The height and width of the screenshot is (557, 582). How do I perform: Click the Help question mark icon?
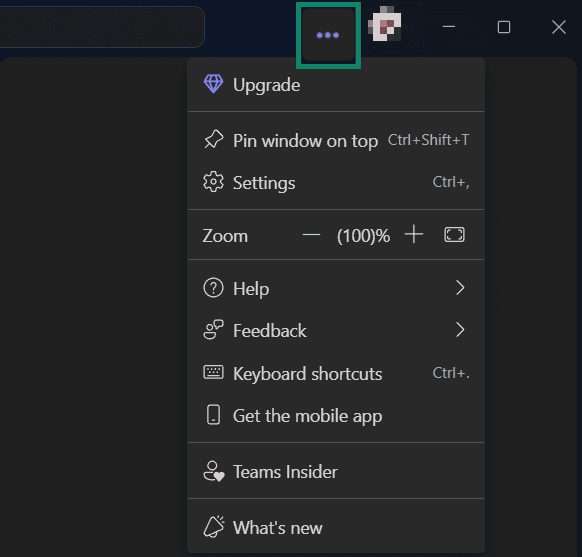tap(213, 288)
